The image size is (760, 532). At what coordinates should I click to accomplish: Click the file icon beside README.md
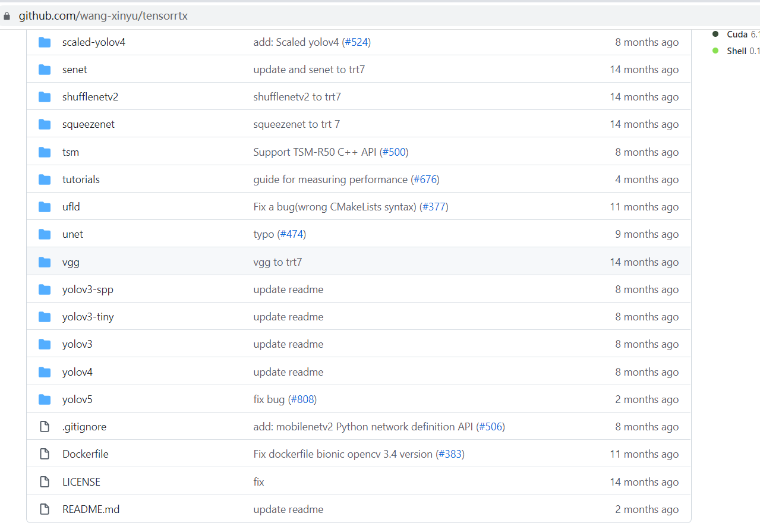tap(45, 509)
